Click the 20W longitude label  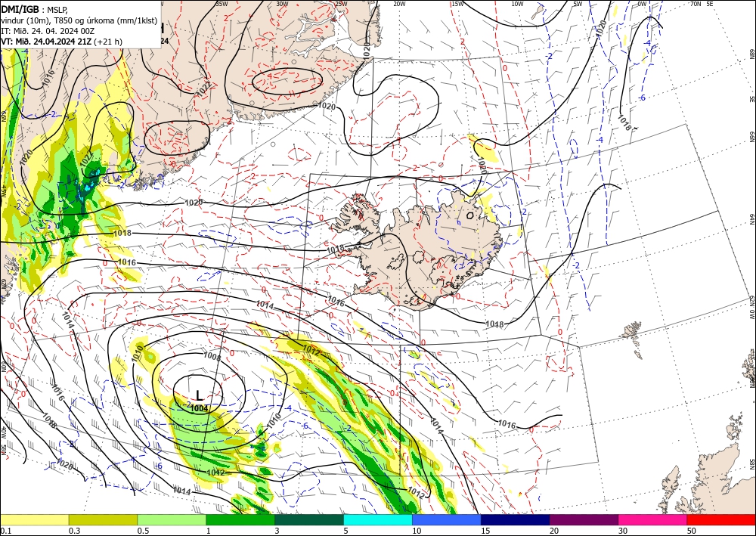[x=399, y=4]
